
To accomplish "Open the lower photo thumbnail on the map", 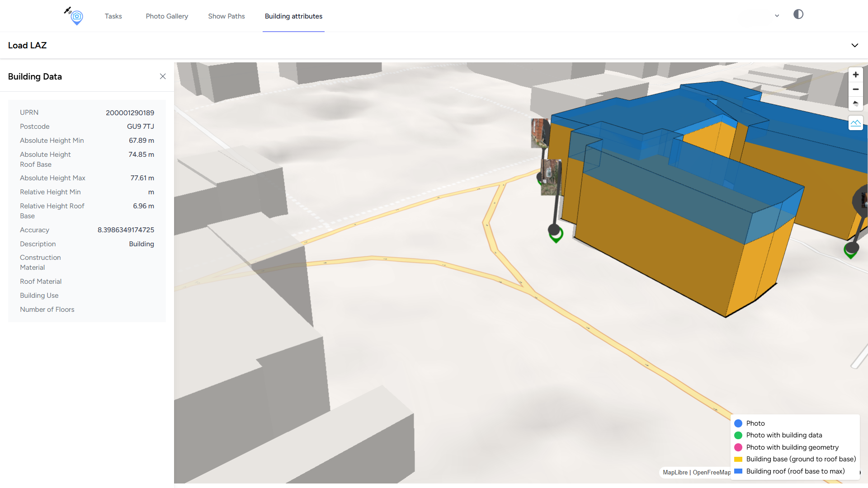I will tap(551, 177).
